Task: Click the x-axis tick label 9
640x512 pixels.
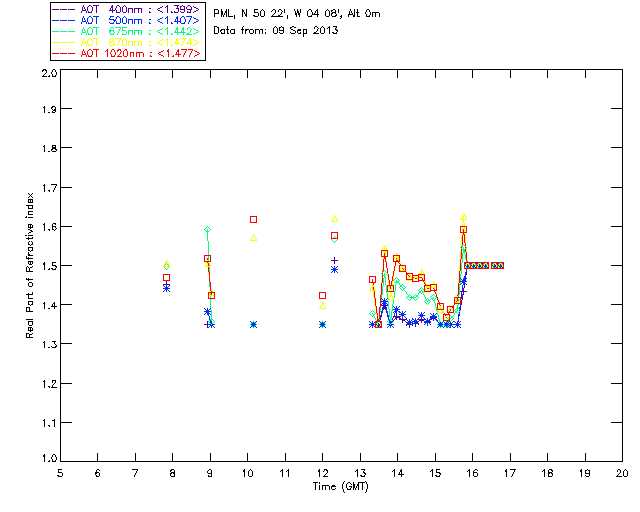Action: click(x=210, y=473)
